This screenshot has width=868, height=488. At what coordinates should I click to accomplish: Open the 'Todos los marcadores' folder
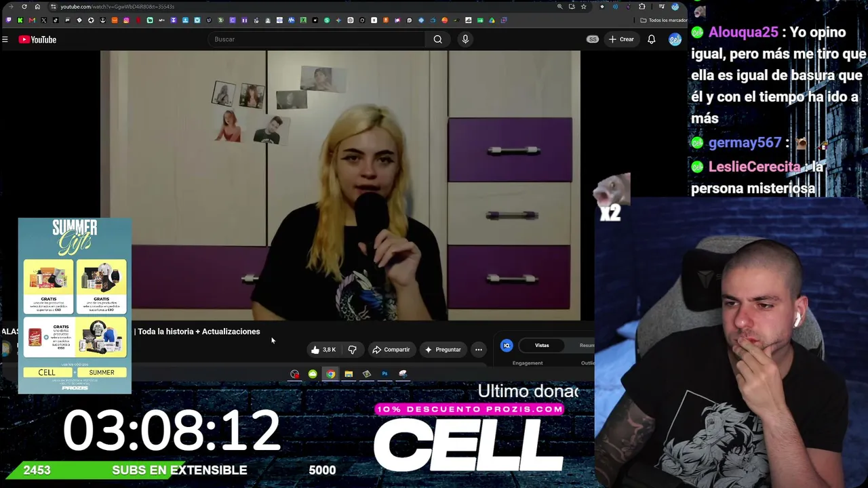tap(664, 20)
